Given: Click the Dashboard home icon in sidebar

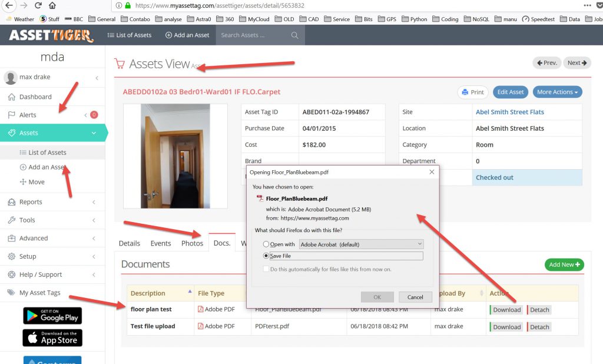Looking at the screenshot, I should click(11, 97).
